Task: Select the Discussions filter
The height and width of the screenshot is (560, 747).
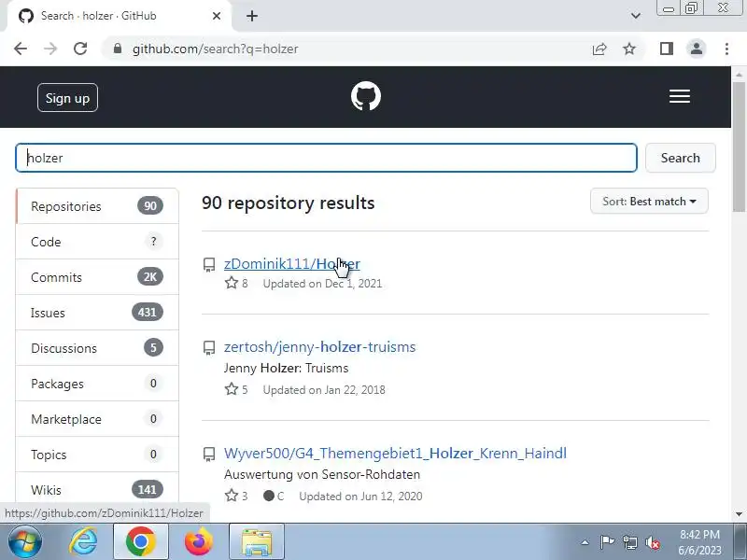Action: (x=97, y=348)
